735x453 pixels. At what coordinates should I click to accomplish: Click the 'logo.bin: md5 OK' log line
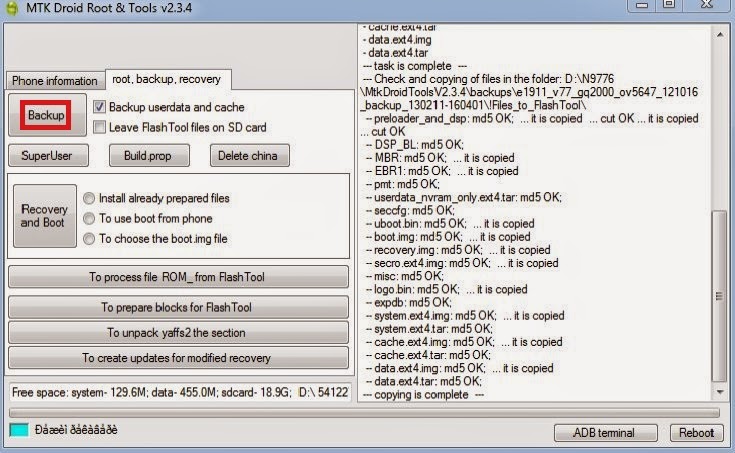click(x=447, y=289)
